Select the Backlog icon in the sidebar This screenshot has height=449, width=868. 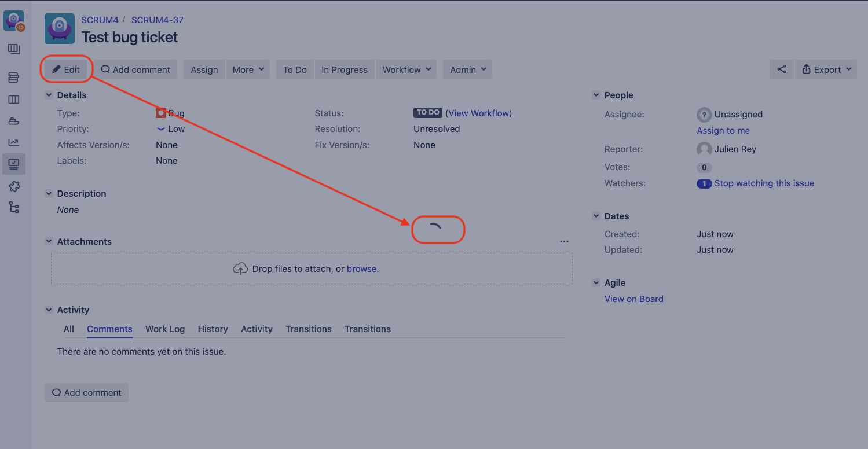13,77
